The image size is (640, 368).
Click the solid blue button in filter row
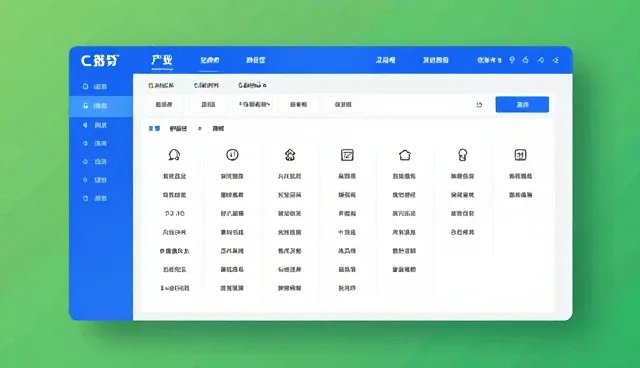522,104
